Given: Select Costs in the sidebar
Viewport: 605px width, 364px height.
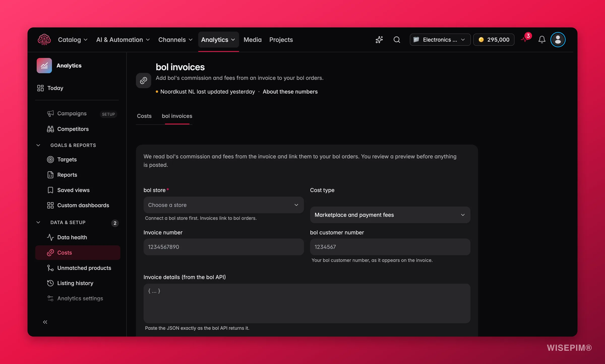Looking at the screenshot, I should click(78, 253).
